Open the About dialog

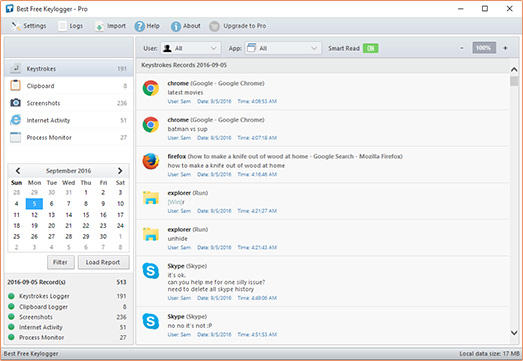(186, 26)
